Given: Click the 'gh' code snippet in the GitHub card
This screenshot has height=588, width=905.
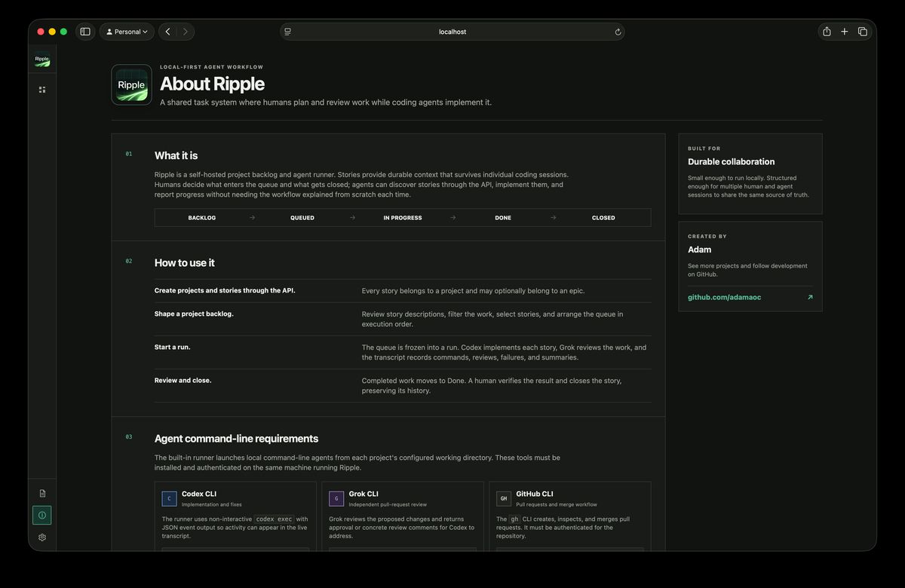Looking at the screenshot, I should tap(514, 519).
